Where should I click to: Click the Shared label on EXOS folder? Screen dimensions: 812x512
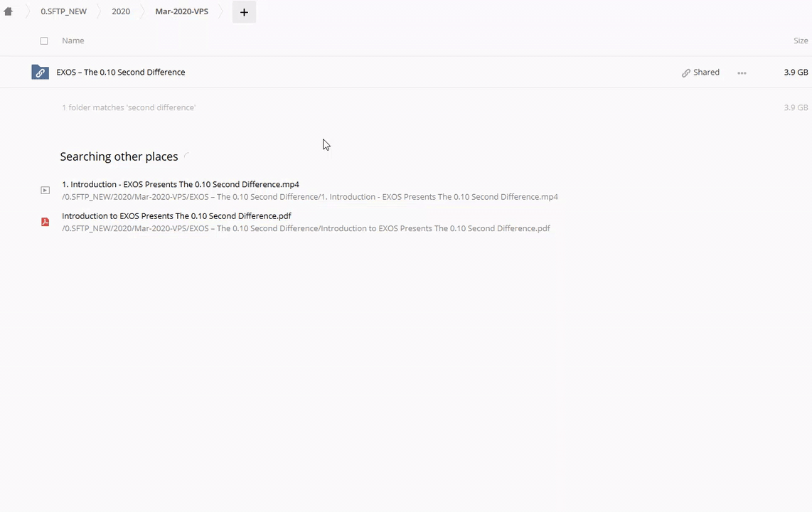pos(706,72)
